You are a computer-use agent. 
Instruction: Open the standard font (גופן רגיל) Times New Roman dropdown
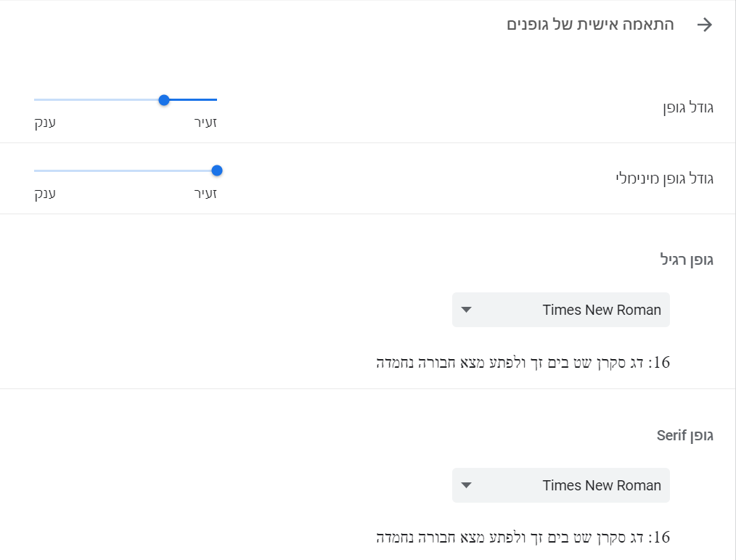[x=560, y=310]
